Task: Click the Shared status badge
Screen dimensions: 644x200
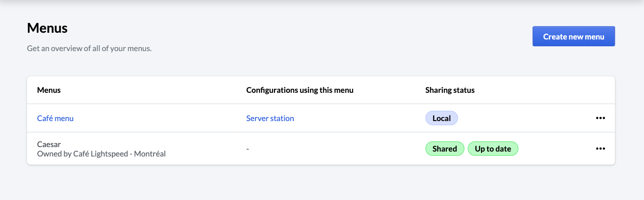Action: tap(445, 149)
